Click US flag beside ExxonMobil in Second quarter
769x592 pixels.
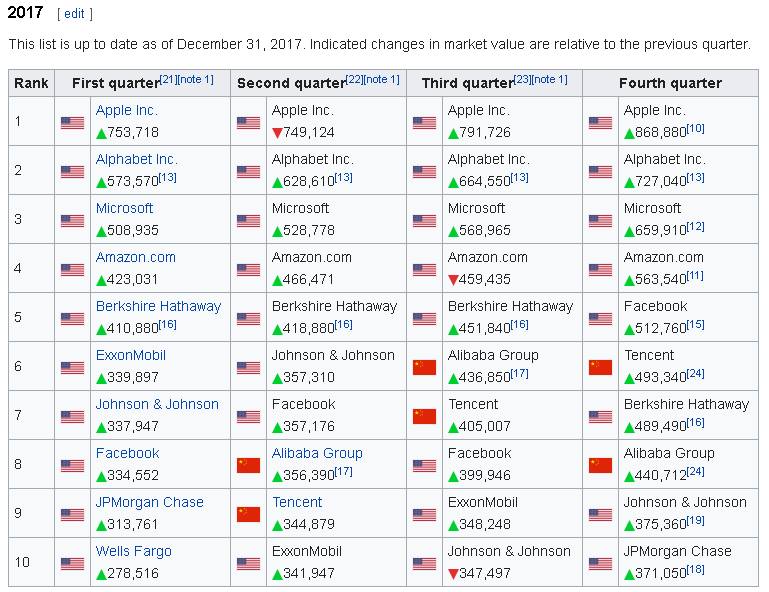tap(248, 564)
